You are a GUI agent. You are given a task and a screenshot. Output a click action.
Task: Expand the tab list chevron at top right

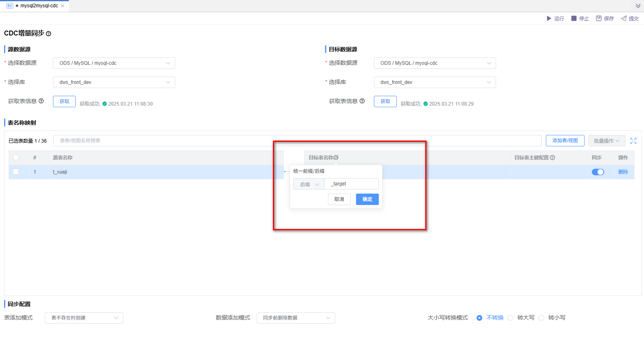coord(638,6)
